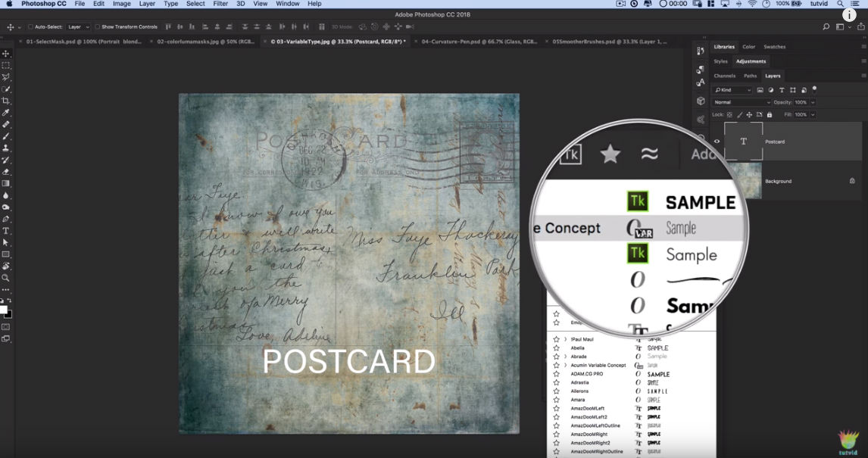
Task: Click the Opacity 100% value field
Action: (x=801, y=102)
